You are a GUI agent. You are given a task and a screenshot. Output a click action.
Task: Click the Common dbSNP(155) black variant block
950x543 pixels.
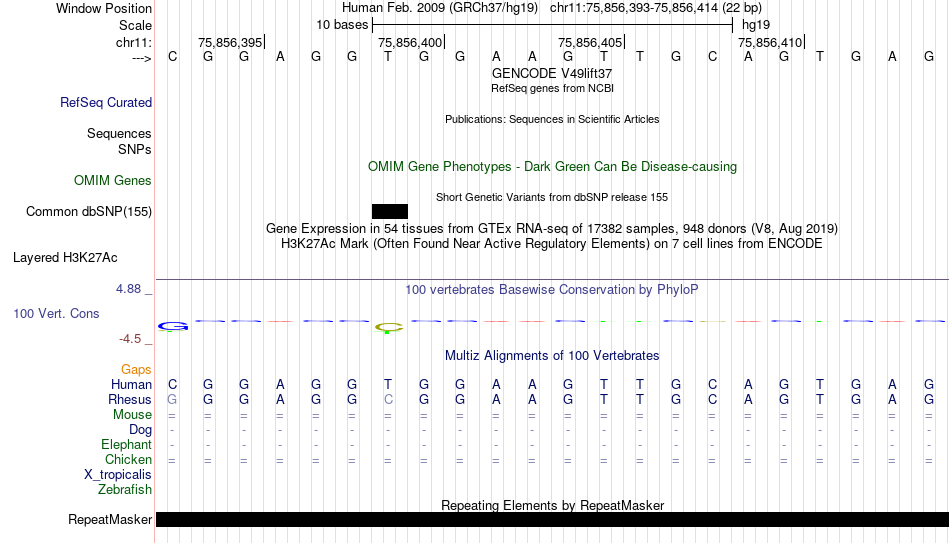click(x=390, y=212)
